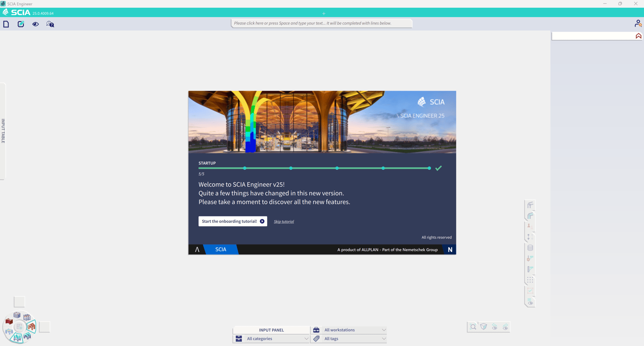Image resolution: width=644 pixels, height=346 pixels.
Task: Open the View (eye) menu icon
Action: pos(35,24)
